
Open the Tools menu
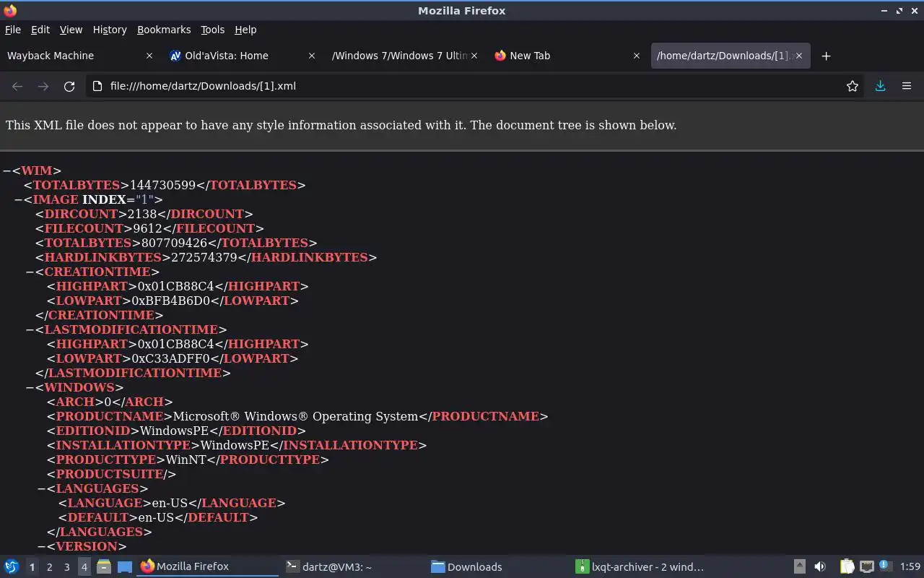coord(212,30)
